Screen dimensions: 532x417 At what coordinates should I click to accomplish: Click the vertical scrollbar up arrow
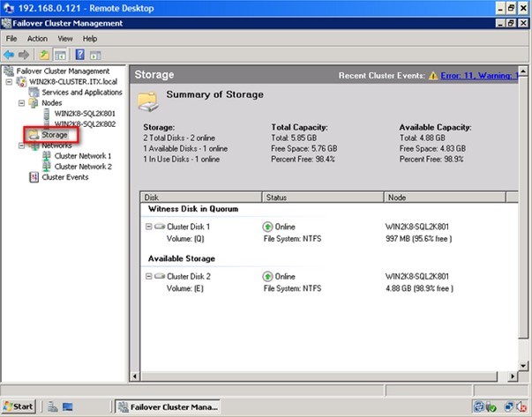pyautogui.click(x=523, y=71)
